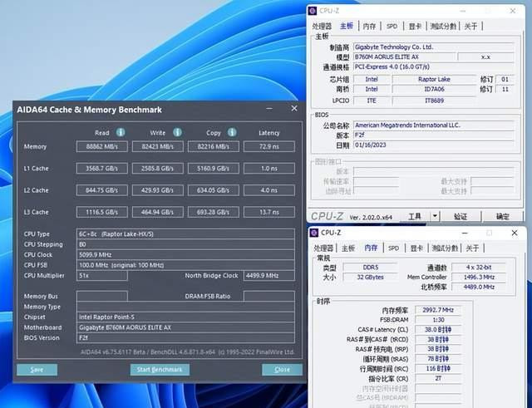The image size is (532, 408).
Task: Minimize the bottom CPU-Z memory window
Action: (x=465, y=233)
